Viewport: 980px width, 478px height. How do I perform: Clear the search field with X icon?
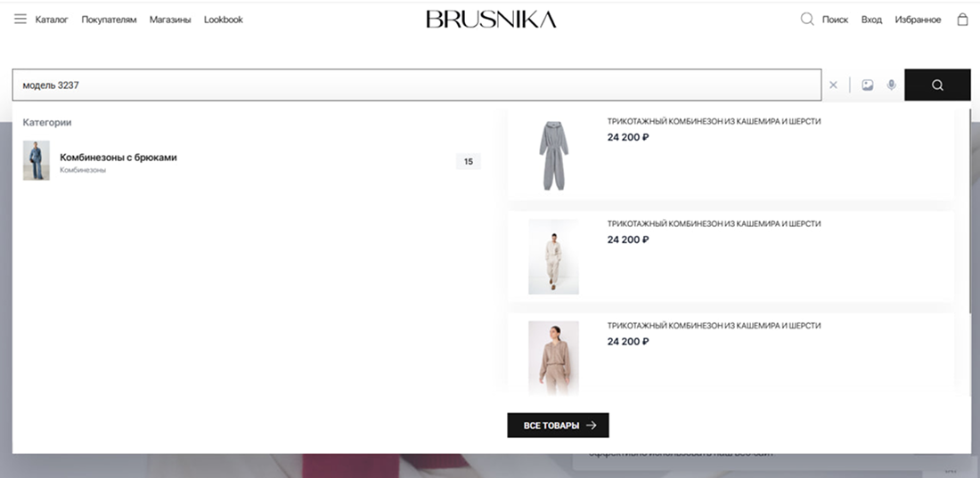pyautogui.click(x=834, y=85)
